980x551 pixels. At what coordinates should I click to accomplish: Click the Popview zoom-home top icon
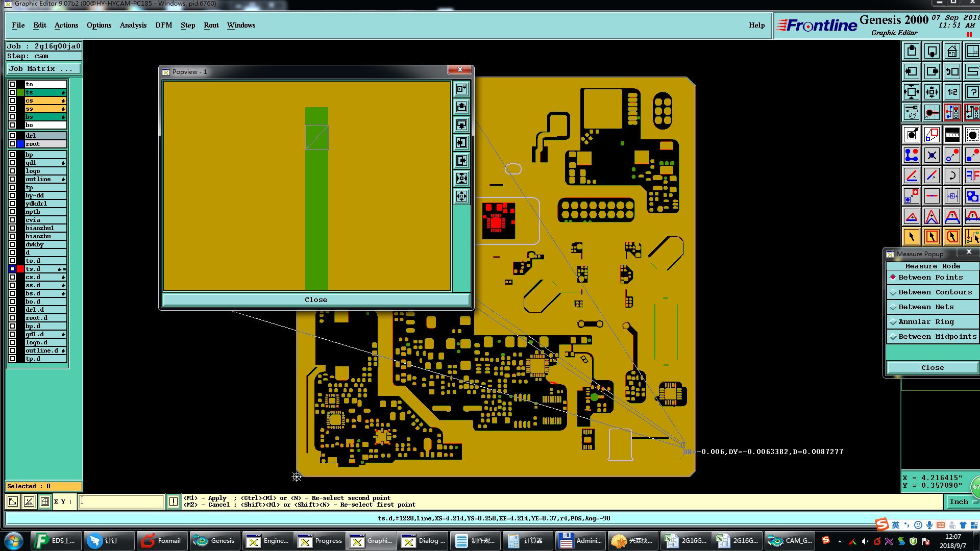pyautogui.click(x=461, y=89)
